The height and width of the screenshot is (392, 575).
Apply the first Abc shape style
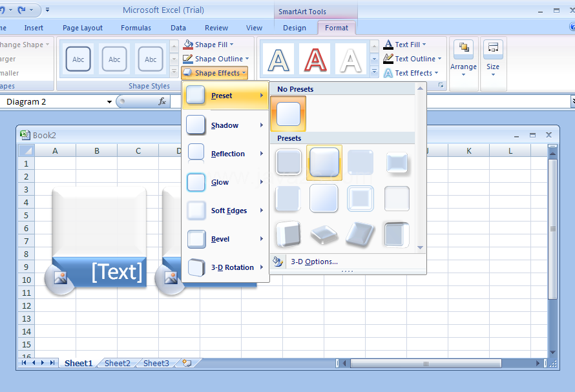coord(78,59)
